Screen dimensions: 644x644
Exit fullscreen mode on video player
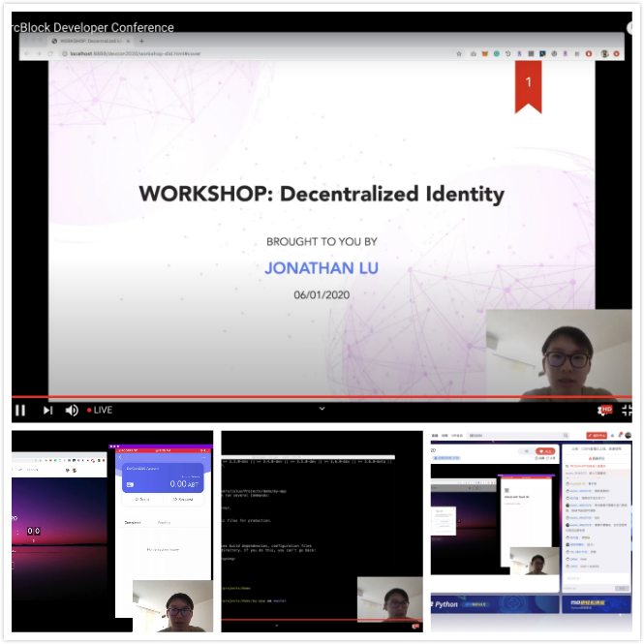click(627, 411)
